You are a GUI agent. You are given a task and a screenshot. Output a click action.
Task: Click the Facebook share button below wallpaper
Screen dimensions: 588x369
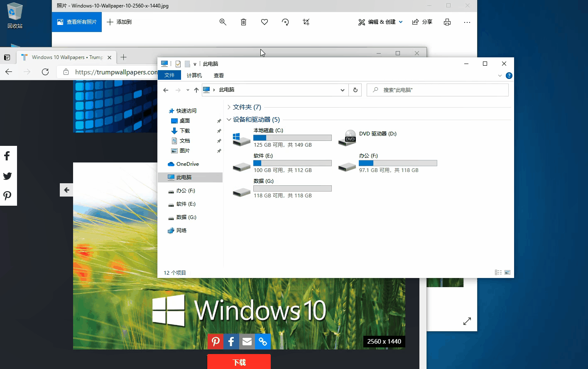[231, 342]
